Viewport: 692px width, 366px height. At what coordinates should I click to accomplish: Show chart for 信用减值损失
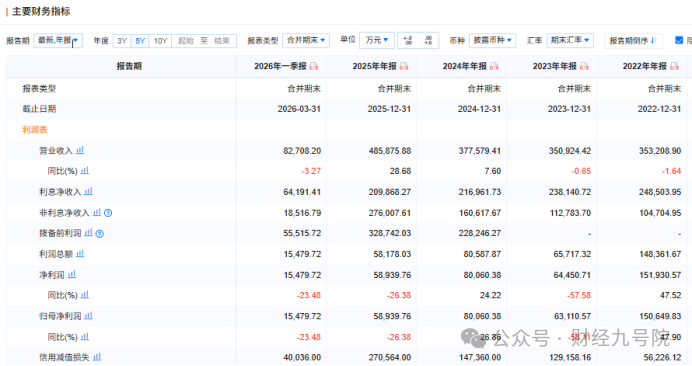[97, 357]
